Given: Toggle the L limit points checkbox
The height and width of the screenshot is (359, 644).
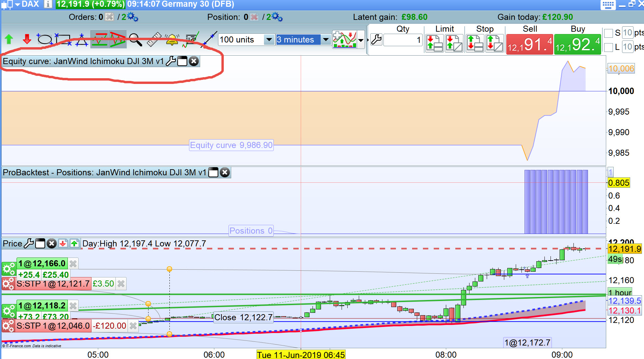Looking at the screenshot, I should [x=609, y=47].
